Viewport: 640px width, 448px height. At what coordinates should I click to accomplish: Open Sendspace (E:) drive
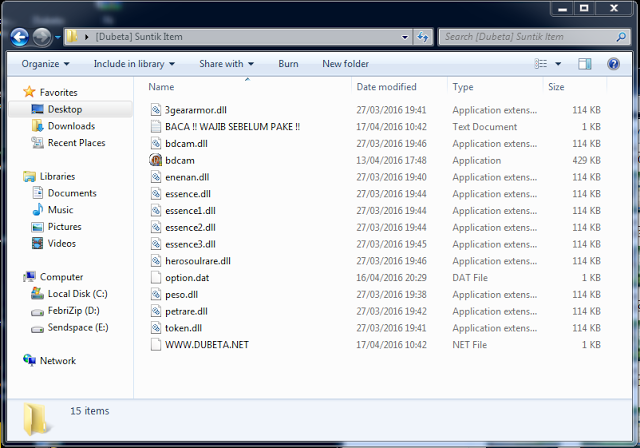(x=78, y=327)
